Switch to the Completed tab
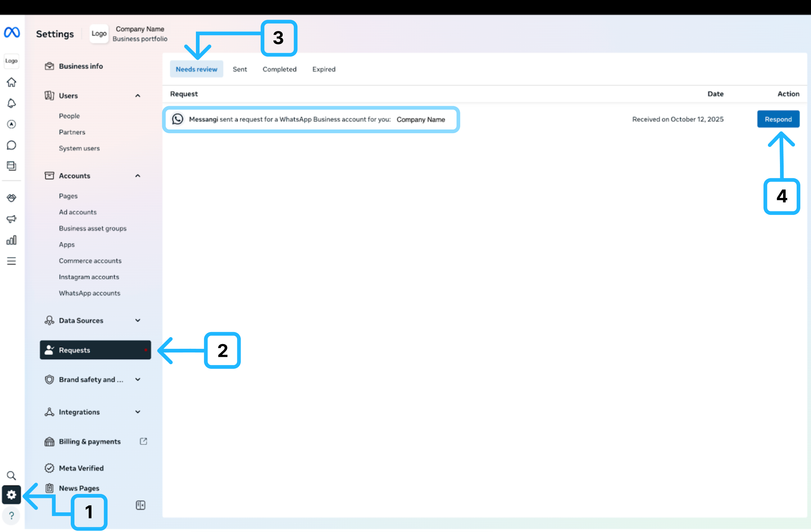The height and width of the screenshot is (532, 811). (279, 69)
